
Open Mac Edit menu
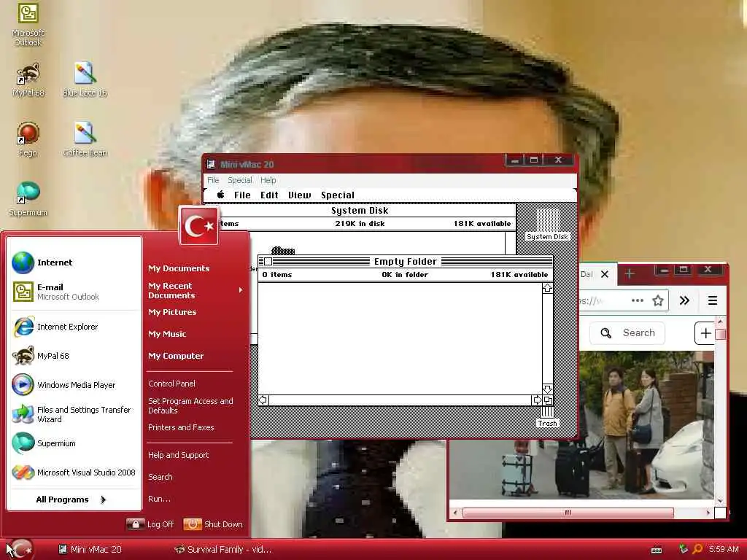coord(269,195)
